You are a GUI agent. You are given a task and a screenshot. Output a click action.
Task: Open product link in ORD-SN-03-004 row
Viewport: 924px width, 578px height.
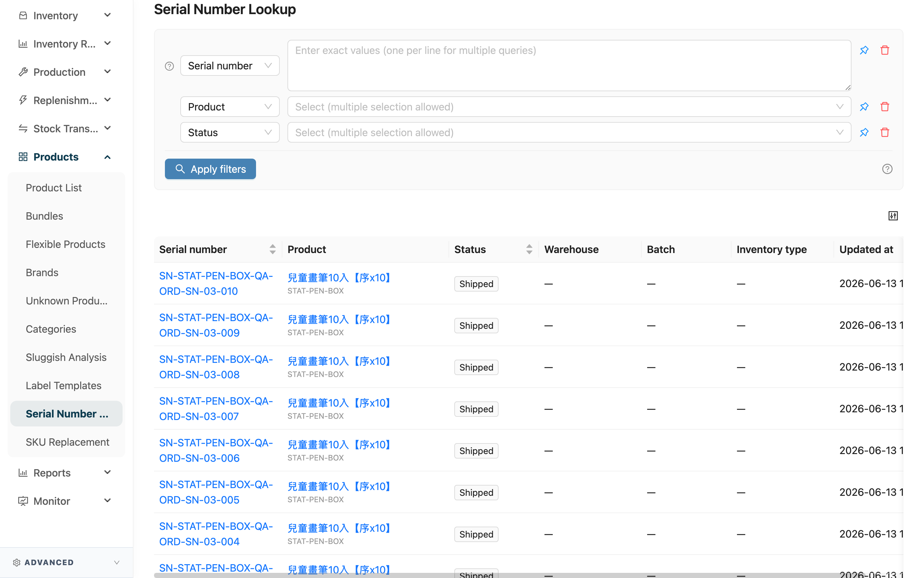click(x=339, y=528)
